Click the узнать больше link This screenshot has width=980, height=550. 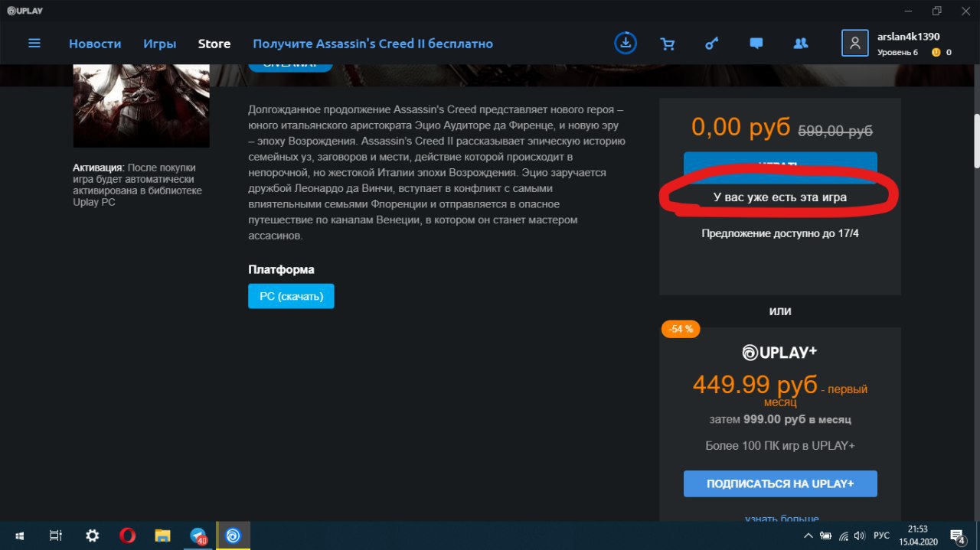pos(782,518)
